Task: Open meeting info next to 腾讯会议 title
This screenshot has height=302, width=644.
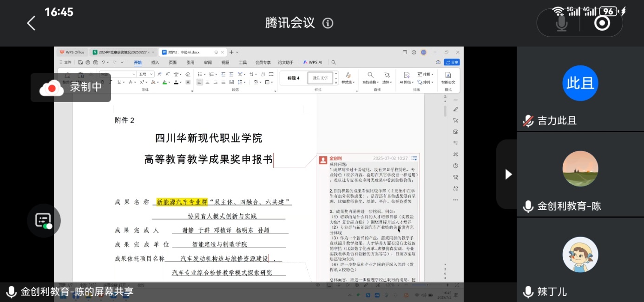Action: click(x=328, y=23)
